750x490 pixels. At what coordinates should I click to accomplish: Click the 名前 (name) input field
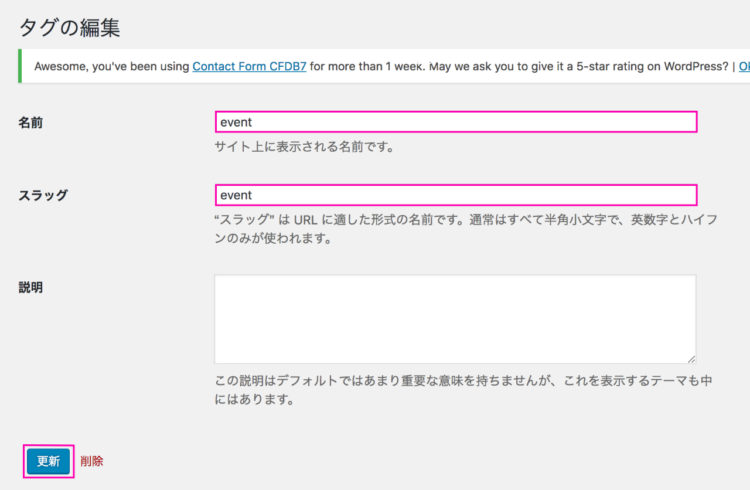455,122
